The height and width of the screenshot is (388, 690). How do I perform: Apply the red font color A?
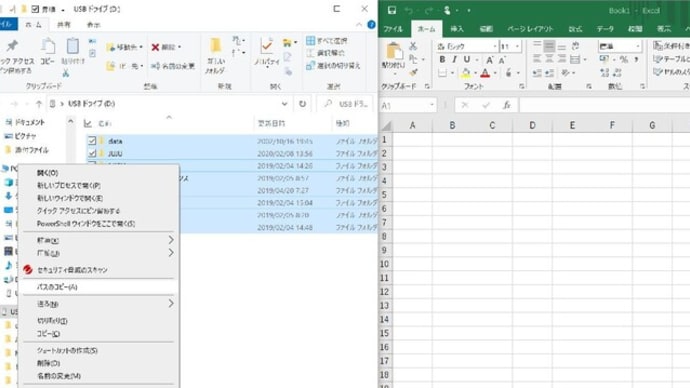485,73
